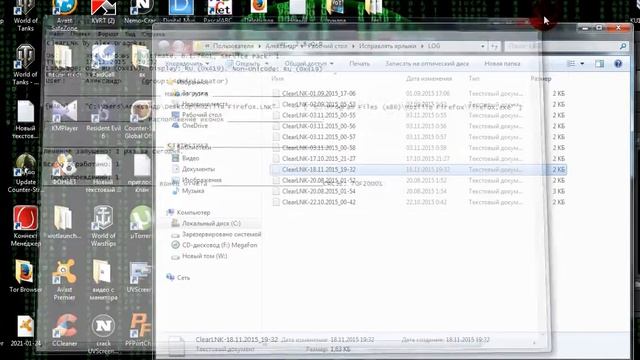Click Записать на оптический диск
640x360 pixels.
[x=427, y=64]
